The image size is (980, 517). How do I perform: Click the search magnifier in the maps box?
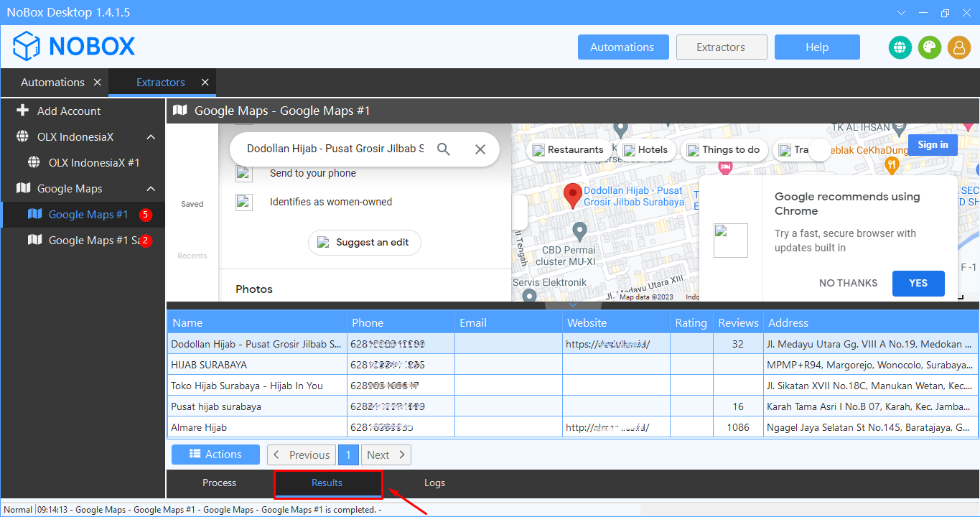(x=444, y=149)
